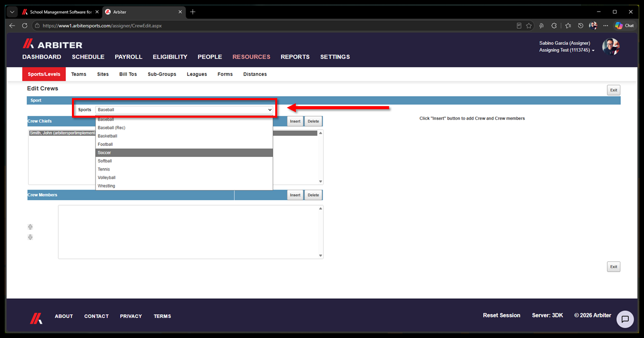Click Delete in Crew Members header
This screenshot has width=644, height=338.
coord(313,195)
